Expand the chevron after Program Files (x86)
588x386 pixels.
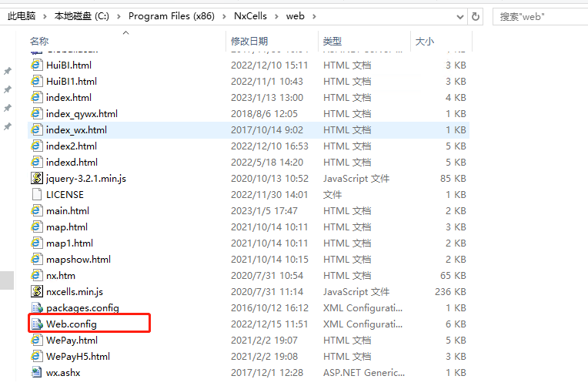pyautogui.click(x=226, y=16)
